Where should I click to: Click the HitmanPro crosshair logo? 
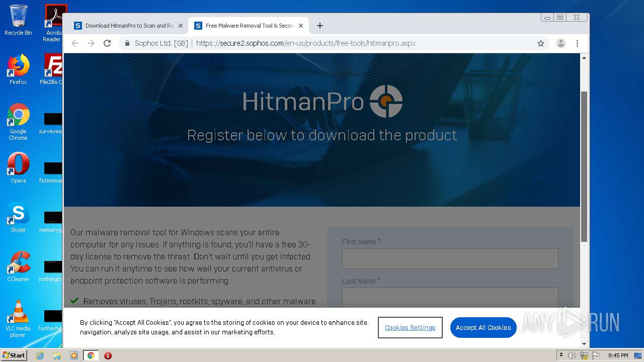[386, 101]
